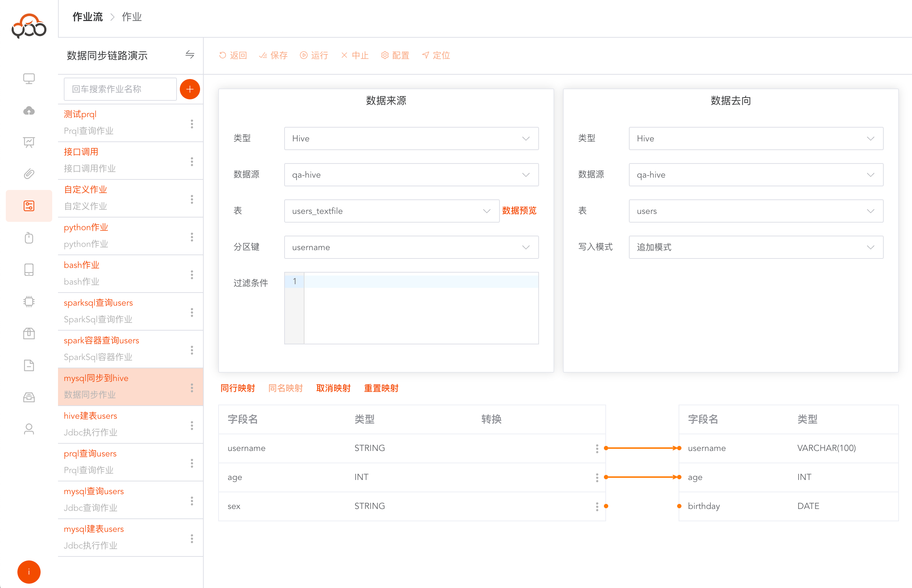
Task: Open the chip processor sidebar icon
Action: click(29, 302)
